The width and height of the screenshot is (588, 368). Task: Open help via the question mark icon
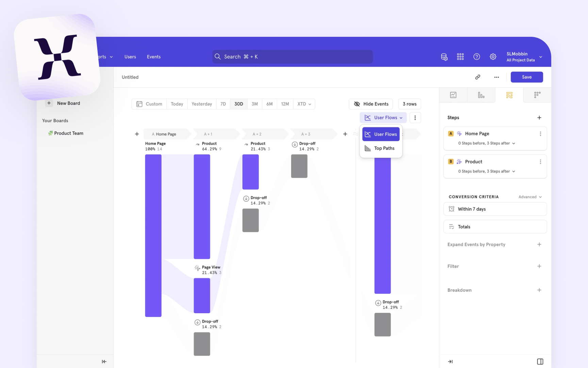coord(477,57)
